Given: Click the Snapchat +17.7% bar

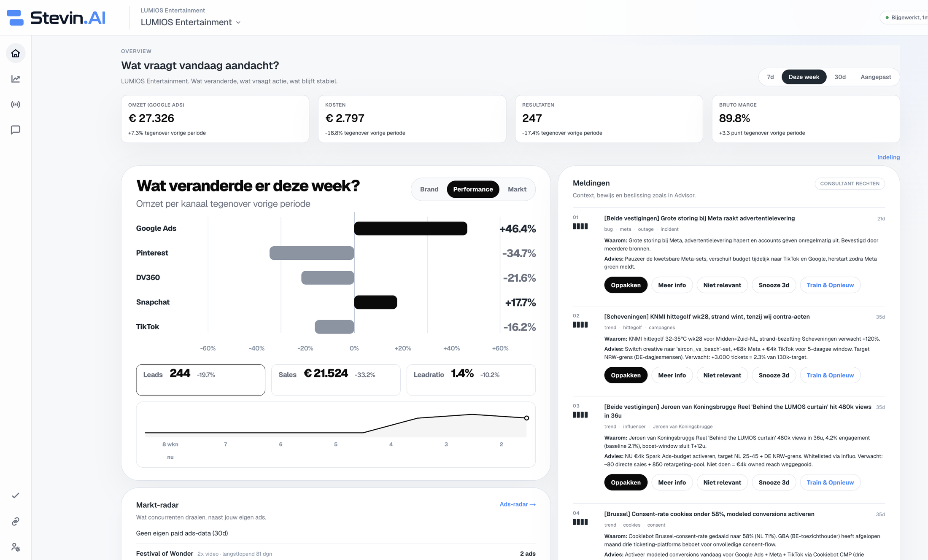Looking at the screenshot, I should [375, 302].
